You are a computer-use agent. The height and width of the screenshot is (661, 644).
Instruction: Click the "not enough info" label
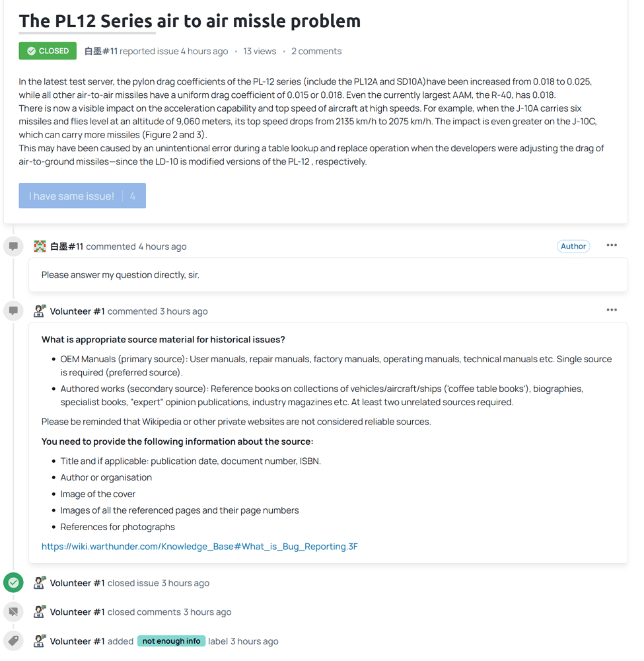[172, 642]
